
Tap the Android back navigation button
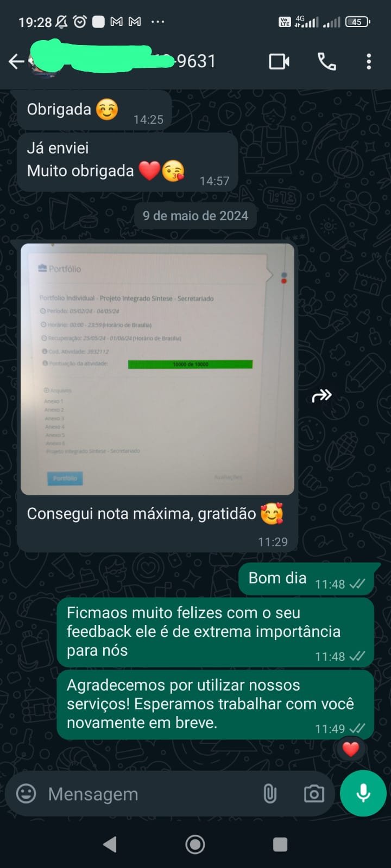pyautogui.click(x=110, y=844)
